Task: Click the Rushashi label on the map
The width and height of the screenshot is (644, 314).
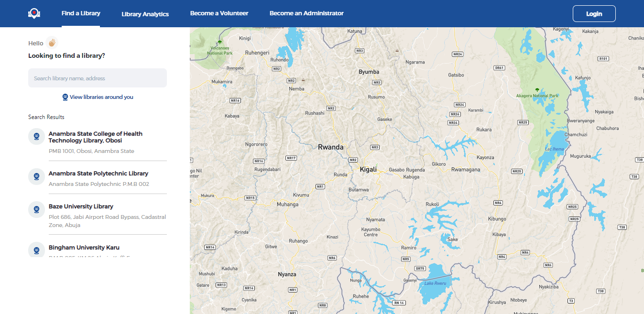Action: [x=315, y=113]
